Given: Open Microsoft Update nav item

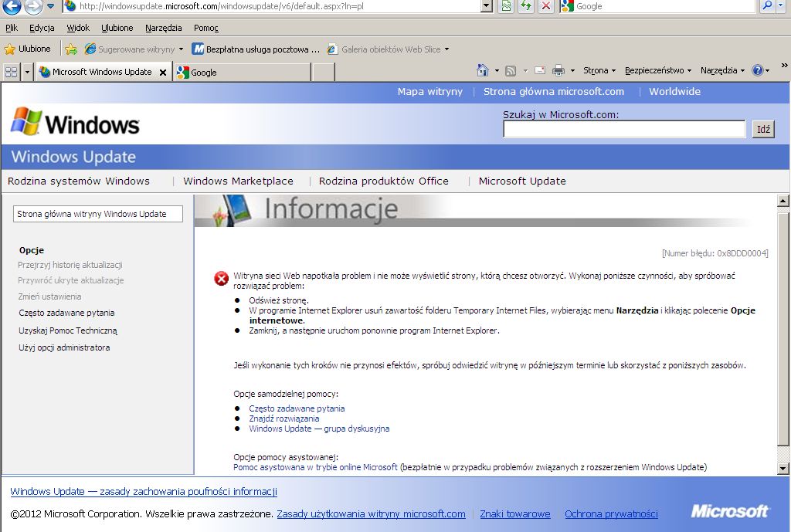Looking at the screenshot, I should 522,181.
